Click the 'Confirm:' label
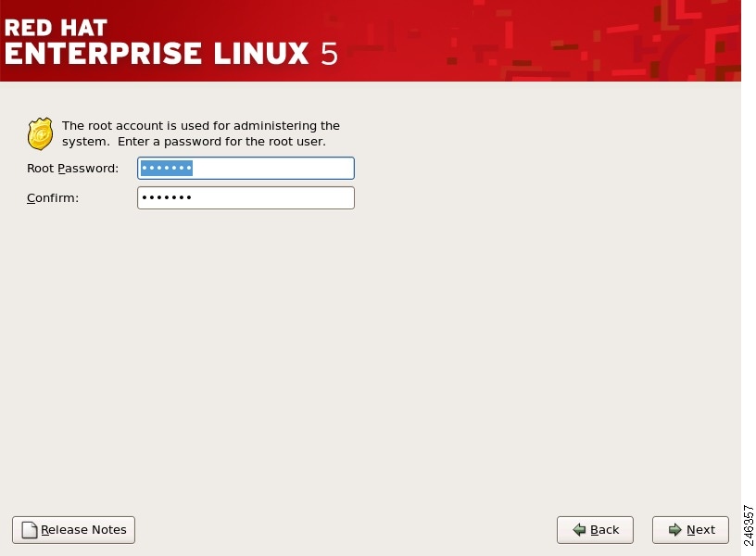The height and width of the screenshot is (556, 756). point(53,197)
